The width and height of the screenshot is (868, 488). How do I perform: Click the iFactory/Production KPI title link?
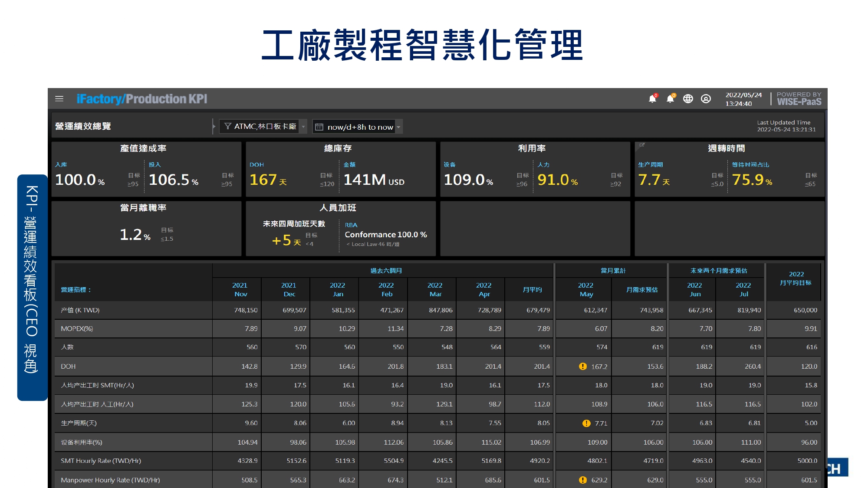[x=142, y=99]
